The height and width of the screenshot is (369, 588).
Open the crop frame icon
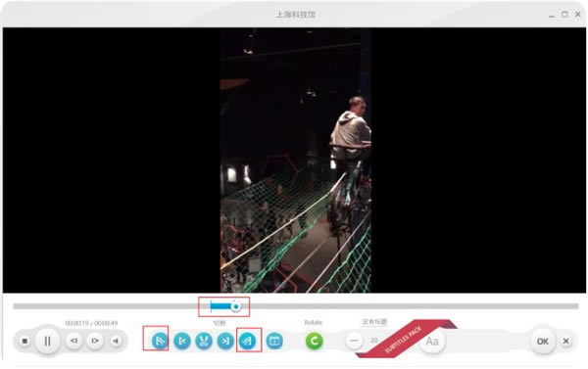[274, 341]
